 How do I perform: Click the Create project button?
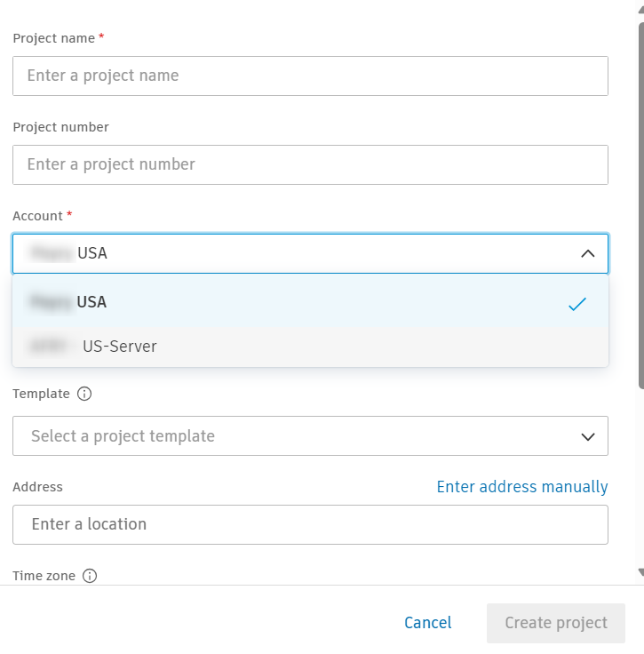[556, 623]
